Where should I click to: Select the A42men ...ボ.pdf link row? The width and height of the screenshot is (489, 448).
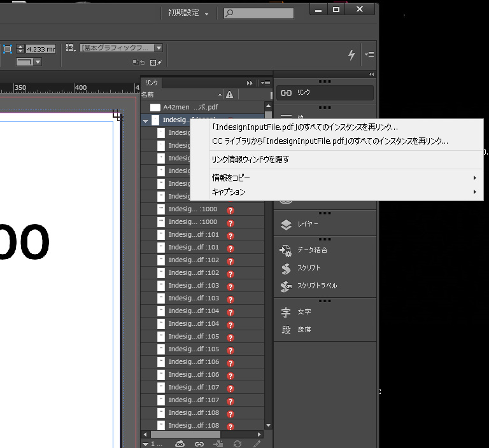(x=202, y=108)
